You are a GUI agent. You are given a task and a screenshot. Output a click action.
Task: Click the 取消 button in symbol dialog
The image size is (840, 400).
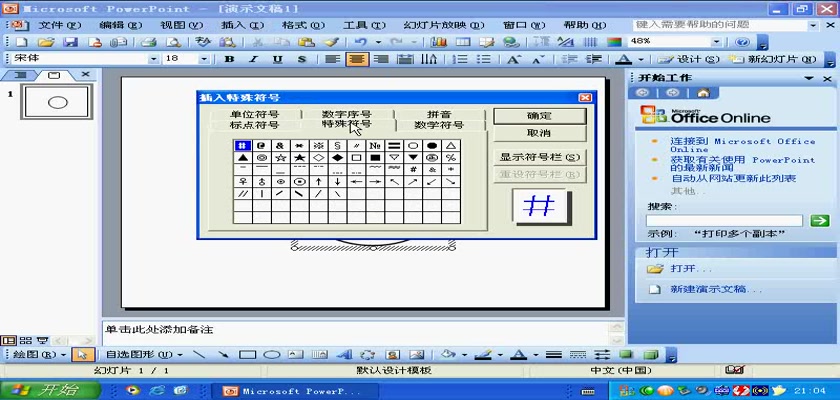click(539, 133)
